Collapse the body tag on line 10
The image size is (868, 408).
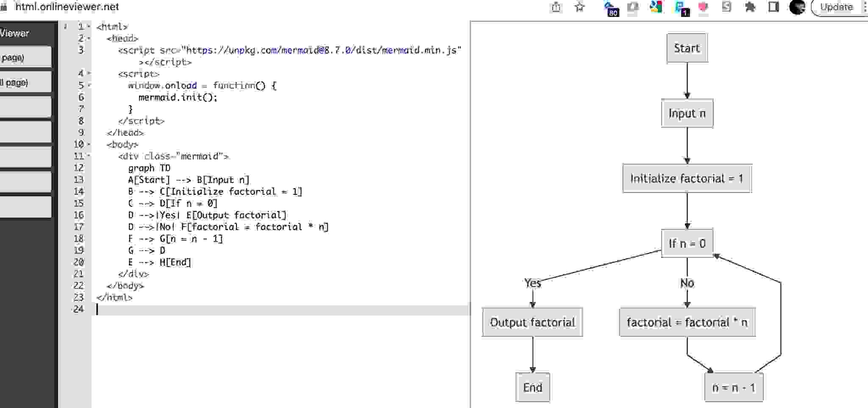(x=89, y=145)
